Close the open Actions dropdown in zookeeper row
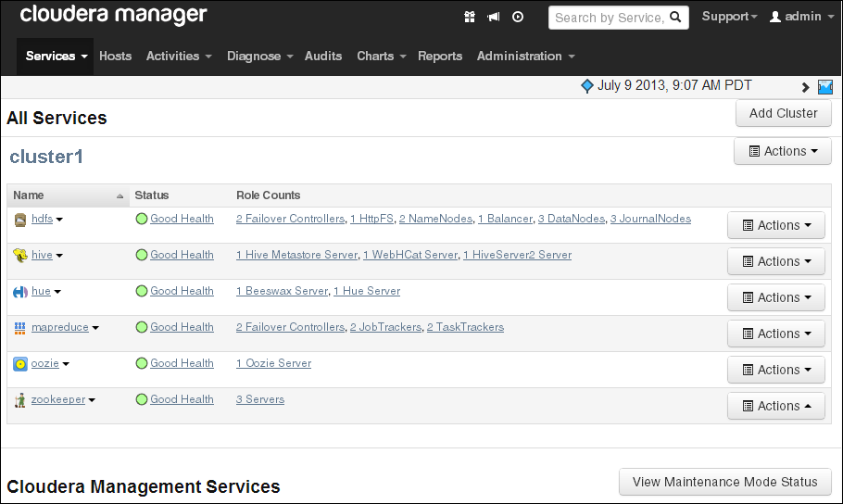 [x=775, y=406]
